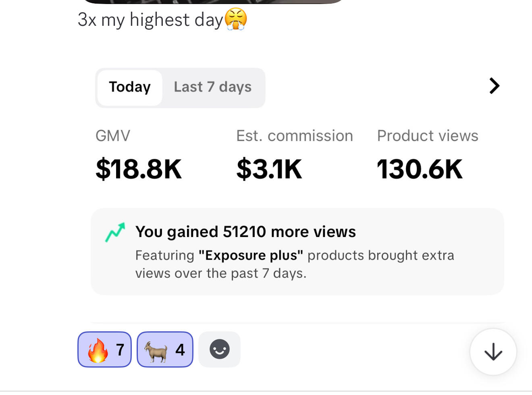Click the Product views label
The image size is (532, 395).
(x=427, y=136)
